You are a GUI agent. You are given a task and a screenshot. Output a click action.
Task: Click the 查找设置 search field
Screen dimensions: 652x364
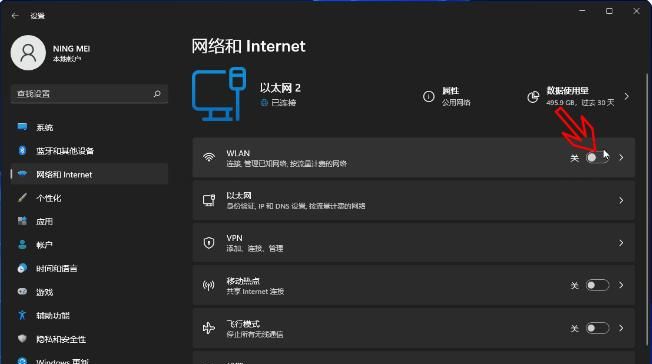pos(89,94)
